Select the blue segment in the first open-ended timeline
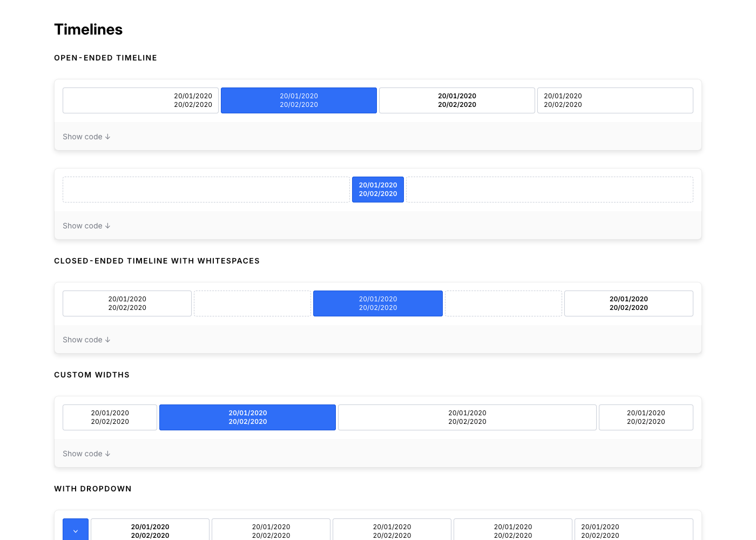This screenshot has height=540, width=756. tap(299, 100)
